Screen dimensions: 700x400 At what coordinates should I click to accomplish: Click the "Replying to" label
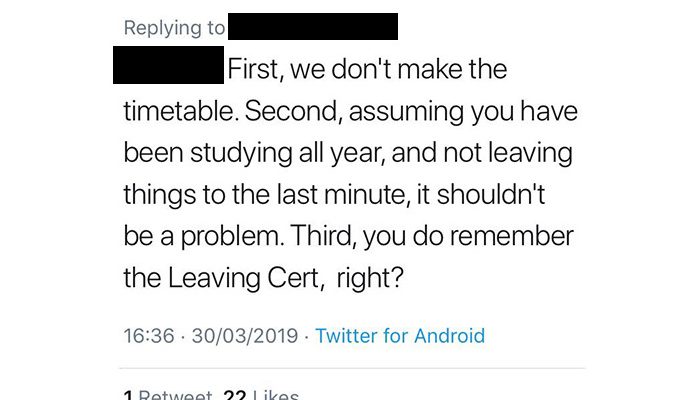click(x=174, y=28)
